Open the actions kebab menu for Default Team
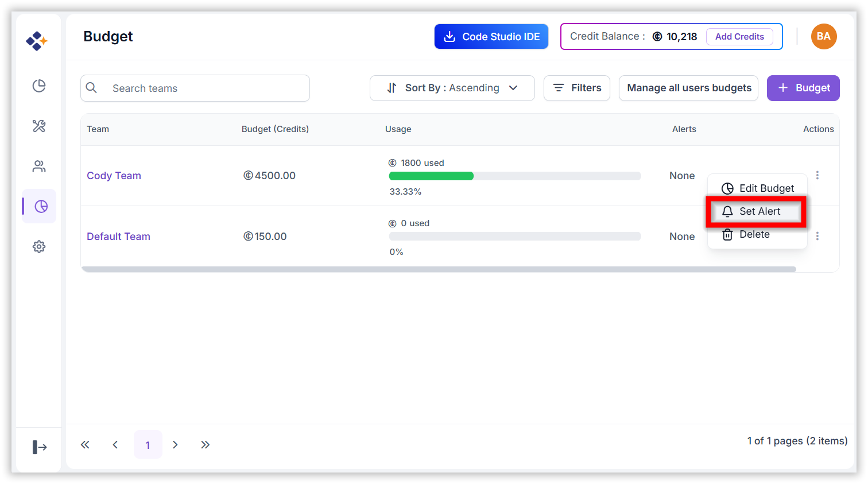The width and height of the screenshot is (868, 484). coord(817,236)
